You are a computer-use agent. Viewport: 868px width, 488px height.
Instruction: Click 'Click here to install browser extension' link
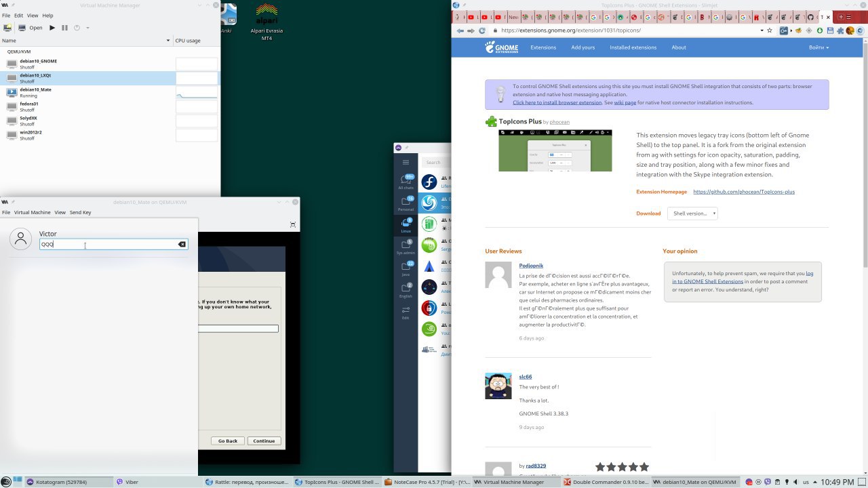click(x=557, y=102)
